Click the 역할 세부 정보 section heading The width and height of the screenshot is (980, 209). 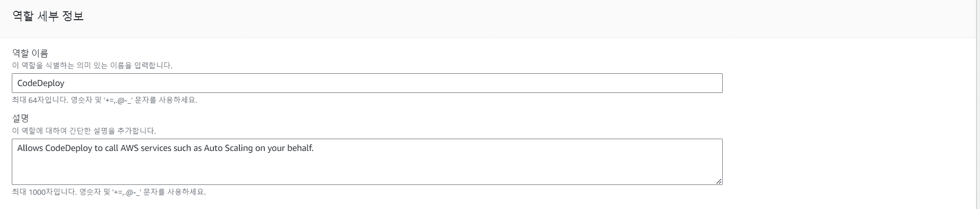[x=48, y=16]
